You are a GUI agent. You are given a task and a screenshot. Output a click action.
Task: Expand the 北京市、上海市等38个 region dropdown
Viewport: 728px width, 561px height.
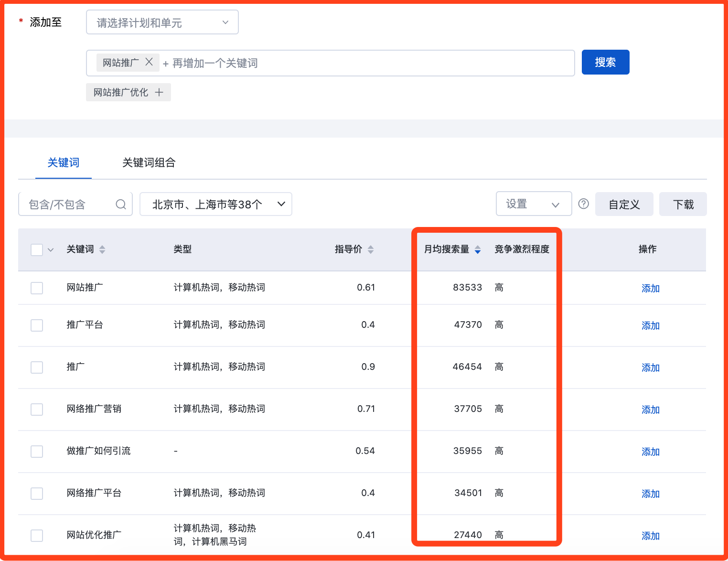click(216, 205)
